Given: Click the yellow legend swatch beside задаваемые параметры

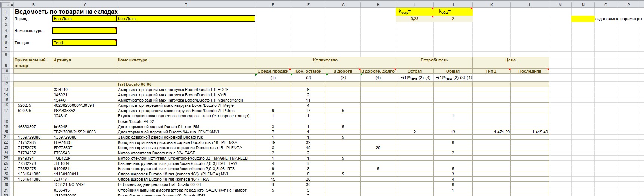Looking at the screenshot, I should tap(583, 19).
